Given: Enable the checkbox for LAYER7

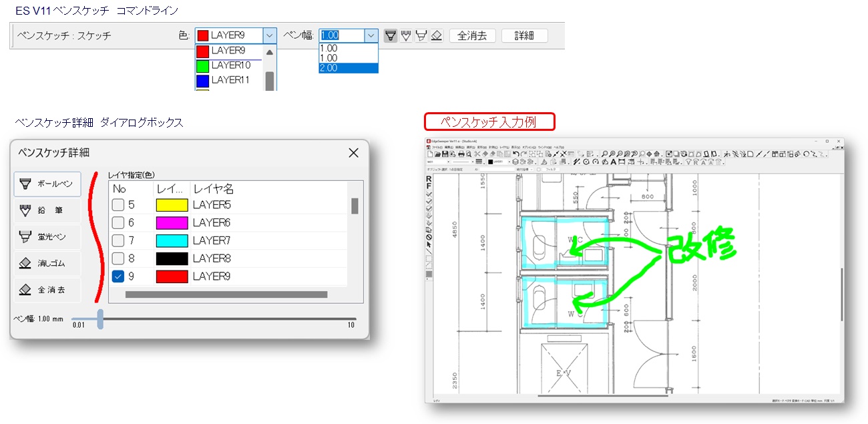Looking at the screenshot, I should [x=118, y=240].
